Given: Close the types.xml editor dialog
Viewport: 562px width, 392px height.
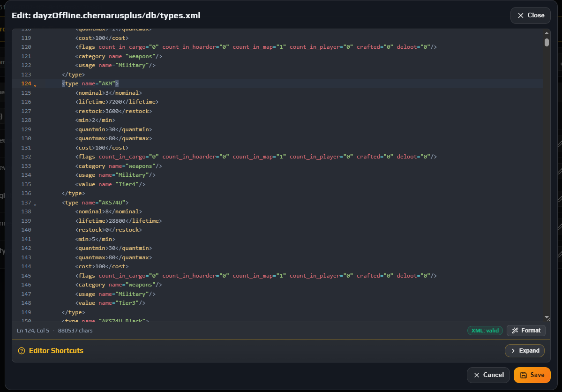Looking at the screenshot, I should click(531, 15).
